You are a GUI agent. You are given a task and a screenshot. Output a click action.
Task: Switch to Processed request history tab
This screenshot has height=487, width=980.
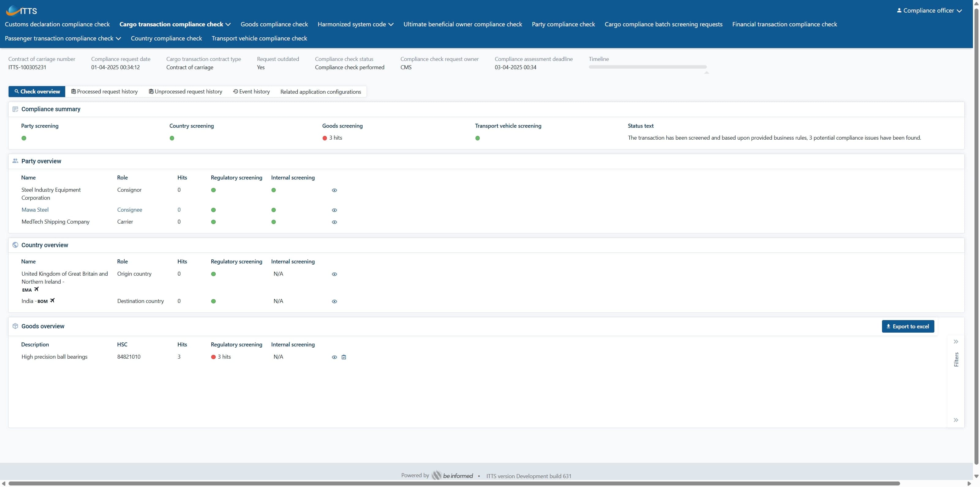pos(104,91)
